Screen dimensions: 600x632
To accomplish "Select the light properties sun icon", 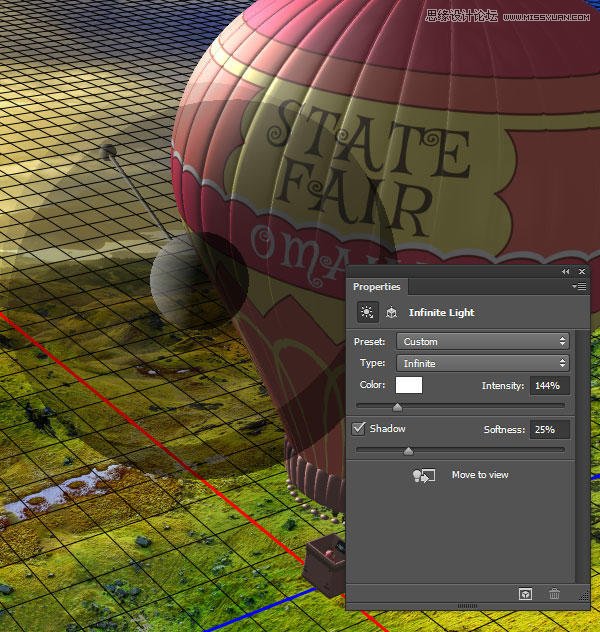I will [x=367, y=312].
